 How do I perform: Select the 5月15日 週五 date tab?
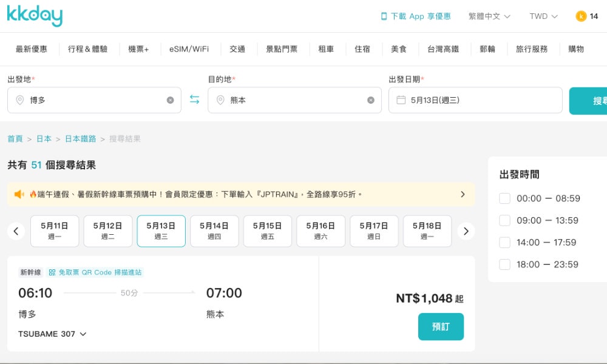pos(268,231)
